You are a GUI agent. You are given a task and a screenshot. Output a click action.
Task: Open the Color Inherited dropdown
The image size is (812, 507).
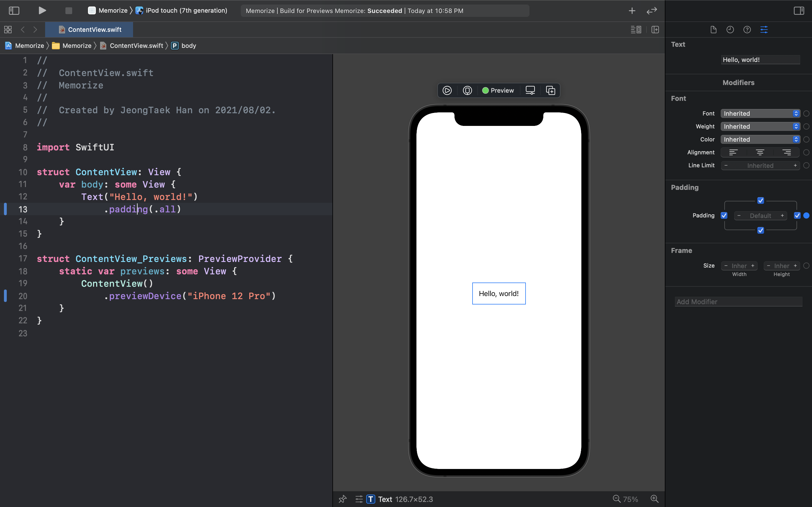pos(760,139)
